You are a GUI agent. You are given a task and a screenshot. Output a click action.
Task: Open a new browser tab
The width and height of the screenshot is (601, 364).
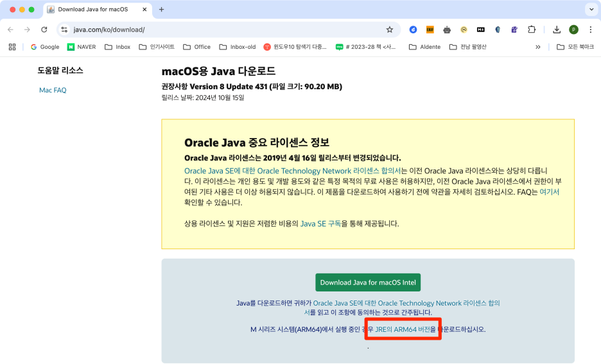coord(161,10)
